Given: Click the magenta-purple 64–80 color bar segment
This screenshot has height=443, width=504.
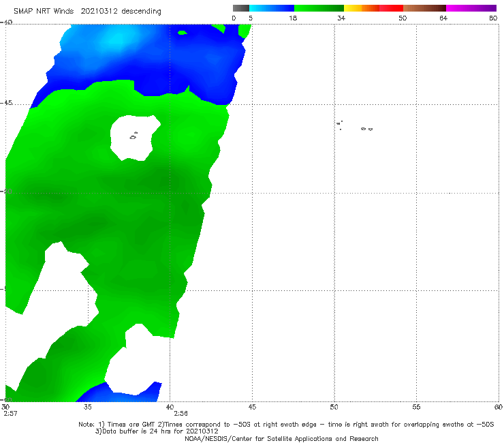Looking at the screenshot, I should click(x=471, y=8).
